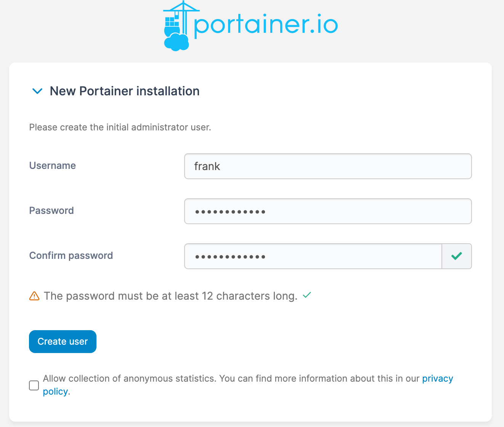The image size is (504, 427).
Task: Click the Confirm password label
Action: (71, 255)
